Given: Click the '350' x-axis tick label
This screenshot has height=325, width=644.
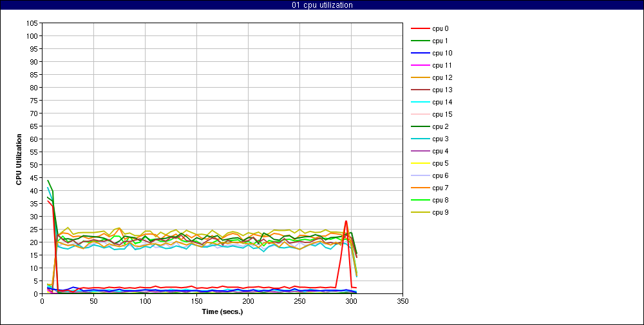Looking at the screenshot, I should pyautogui.click(x=402, y=301).
